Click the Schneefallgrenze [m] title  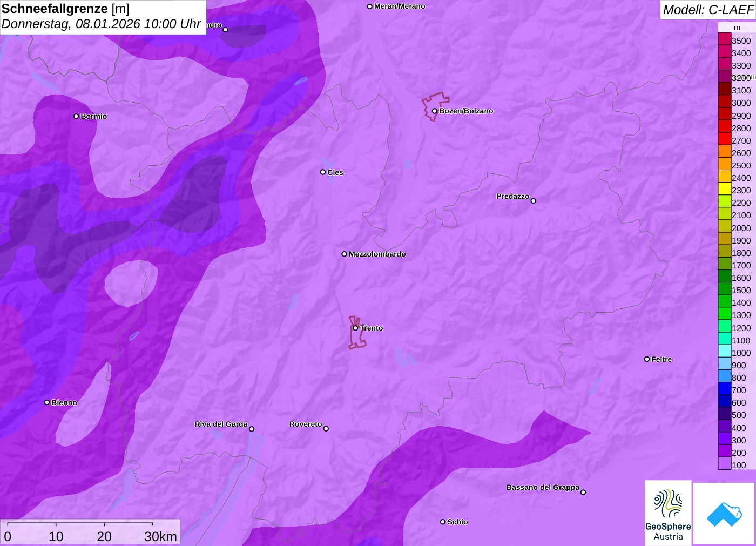click(65, 9)
